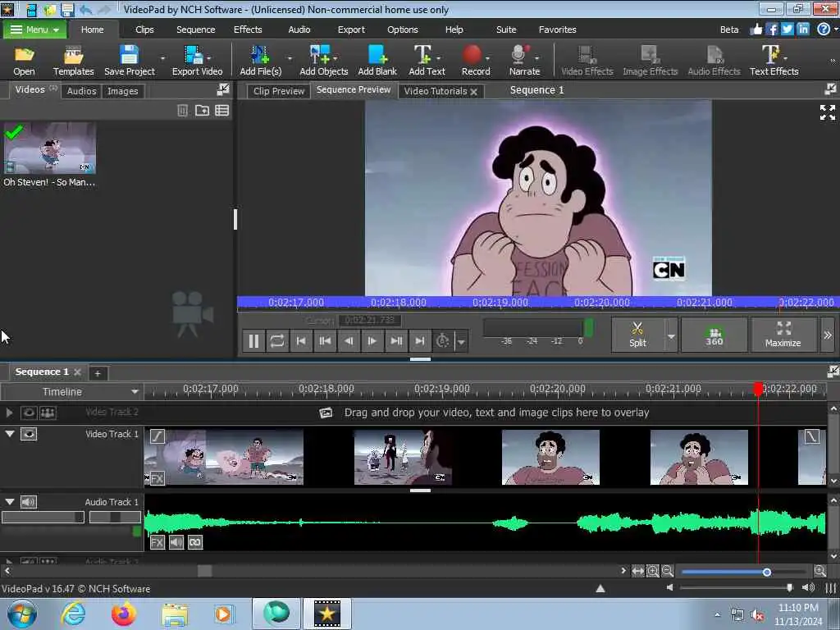Screen dimensions: 840x630
Task: Switch to the Audios media bin tab
Action: click(81, 91)
